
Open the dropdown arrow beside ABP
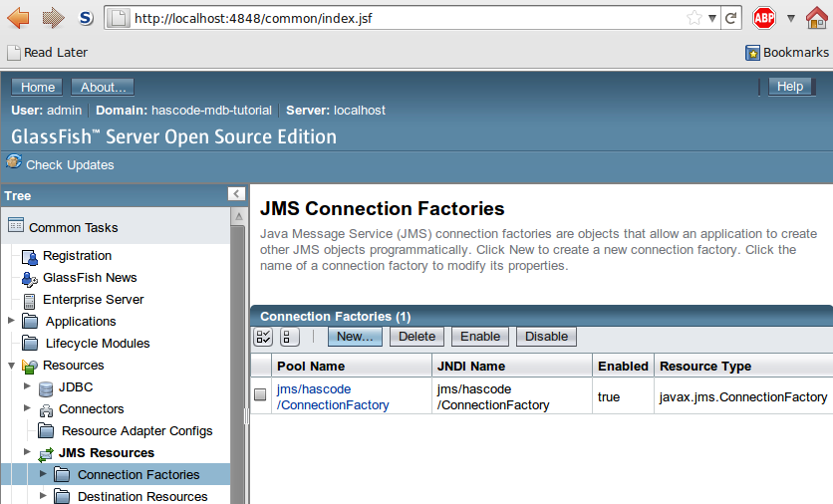tap(790, 19)
